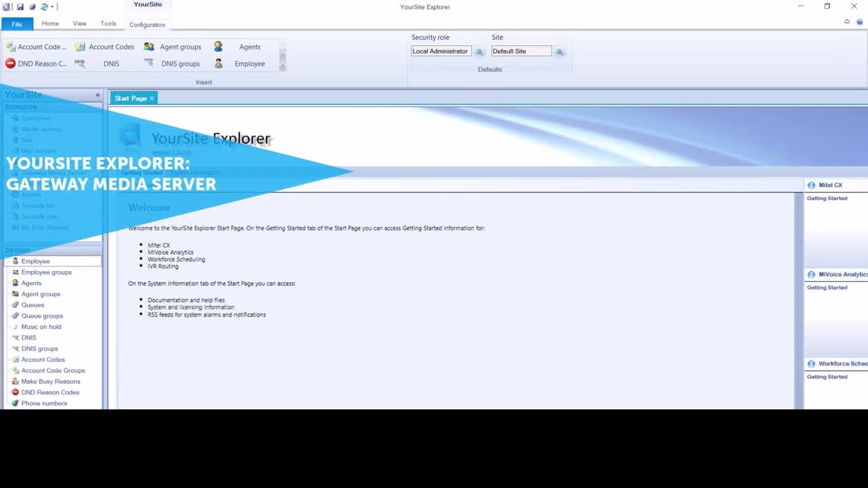Open Queues in the Devices tree
The width and height of the screenshot is (868, 488).
33,305
